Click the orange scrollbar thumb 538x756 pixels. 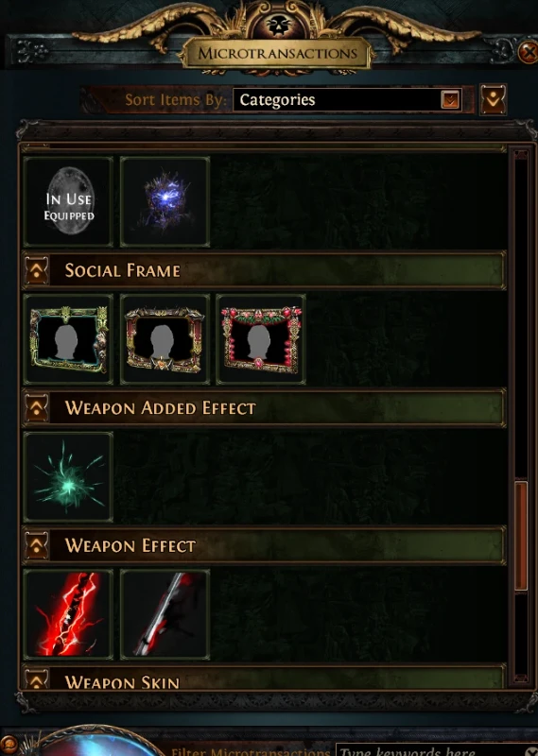coord(521,536)
